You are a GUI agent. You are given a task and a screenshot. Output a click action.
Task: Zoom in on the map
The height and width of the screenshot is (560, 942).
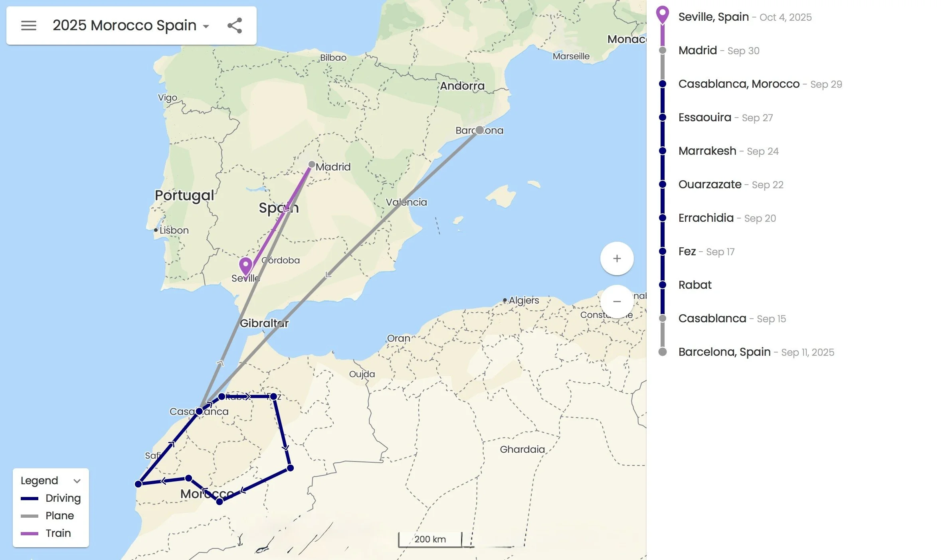tap(617, 258)
